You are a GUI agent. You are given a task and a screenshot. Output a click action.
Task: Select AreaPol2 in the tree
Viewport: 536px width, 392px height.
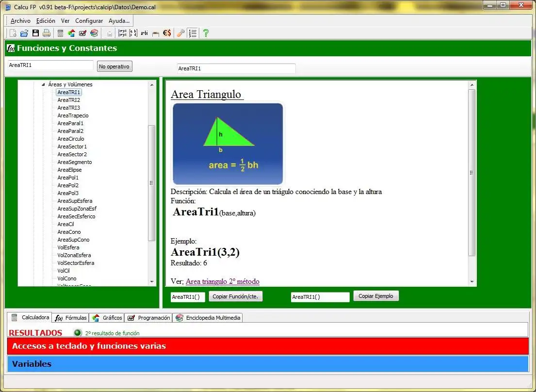(68, 185)
